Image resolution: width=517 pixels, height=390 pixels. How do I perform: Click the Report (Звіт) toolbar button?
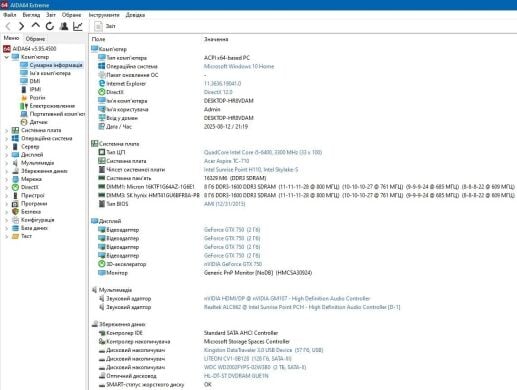(105, 26)
